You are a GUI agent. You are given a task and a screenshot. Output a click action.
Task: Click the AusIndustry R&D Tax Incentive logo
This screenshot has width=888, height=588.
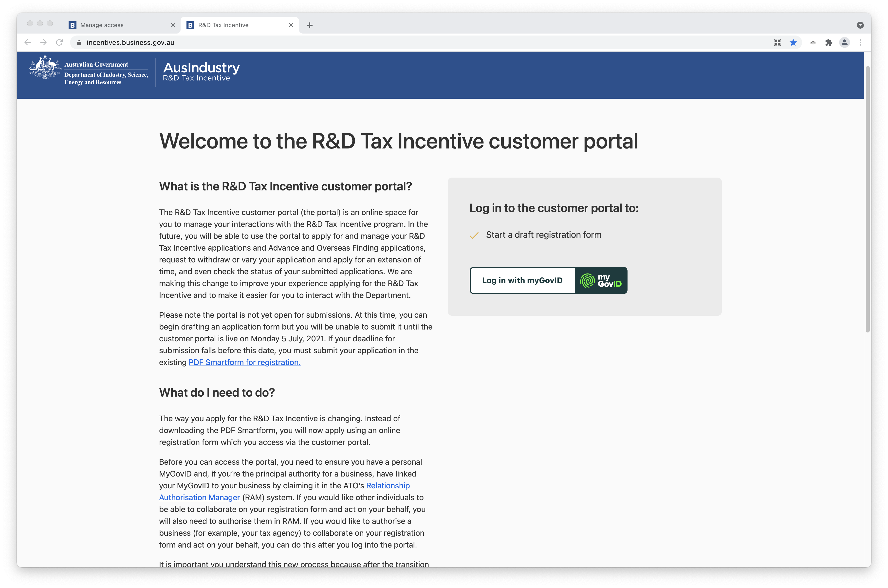point(201,72)
